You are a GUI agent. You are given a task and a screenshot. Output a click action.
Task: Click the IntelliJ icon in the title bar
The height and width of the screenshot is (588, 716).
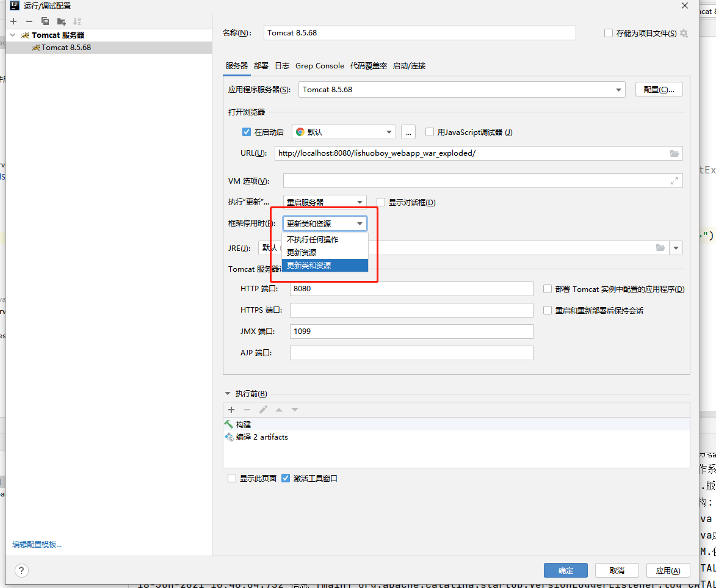click(15, 5)
